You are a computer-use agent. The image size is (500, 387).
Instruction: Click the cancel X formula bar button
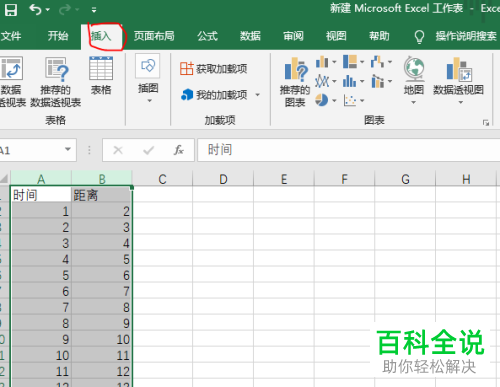point(118,150)
